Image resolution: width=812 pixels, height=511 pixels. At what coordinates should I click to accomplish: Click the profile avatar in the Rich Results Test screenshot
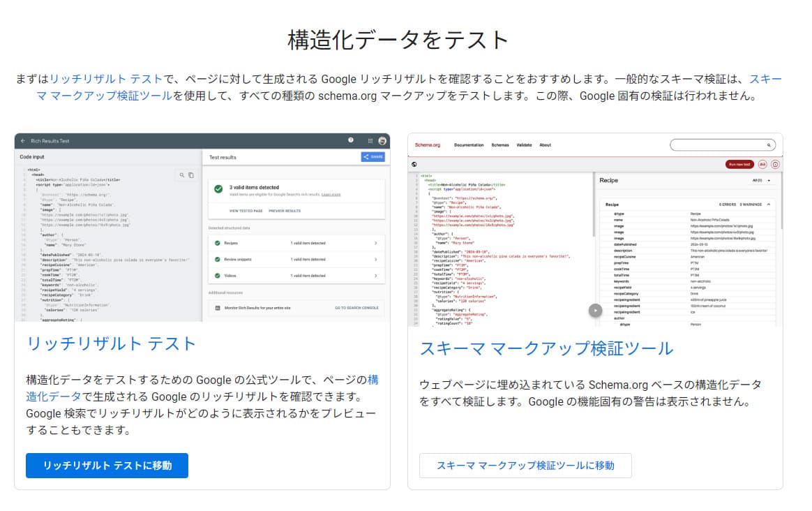pyautogui.click(x=382, y=141)
